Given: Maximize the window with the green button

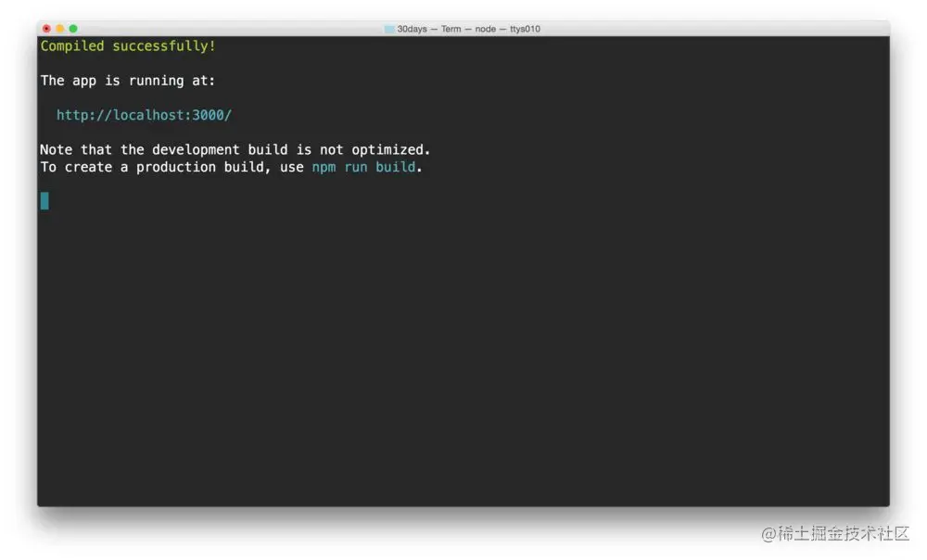Looking at the screenshot, I should click(x=73, y=29).
